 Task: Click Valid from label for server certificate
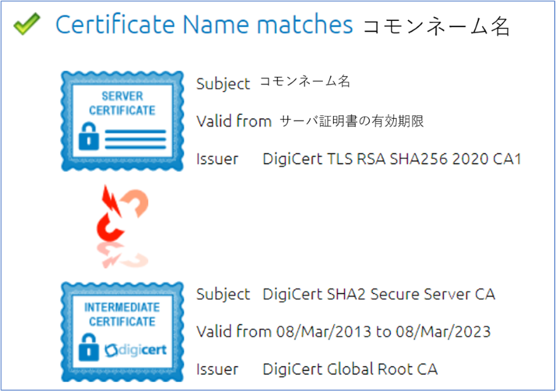[234, 121]
